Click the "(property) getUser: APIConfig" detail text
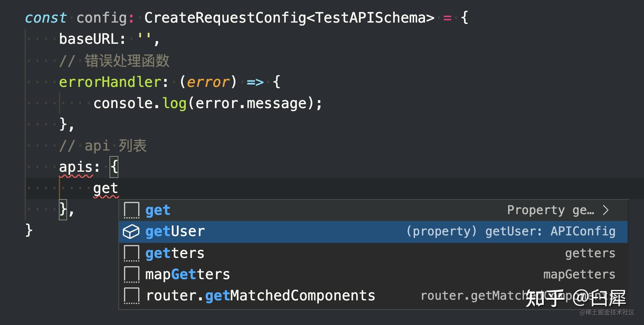The width and height of the screenshot is (644, 325). (511, 232)
